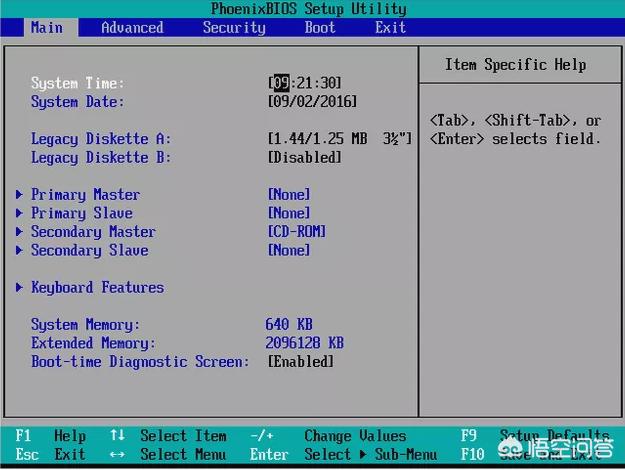Click the Secondary Master CD-ROM value
625x470 pixels.
pos(297,232)
